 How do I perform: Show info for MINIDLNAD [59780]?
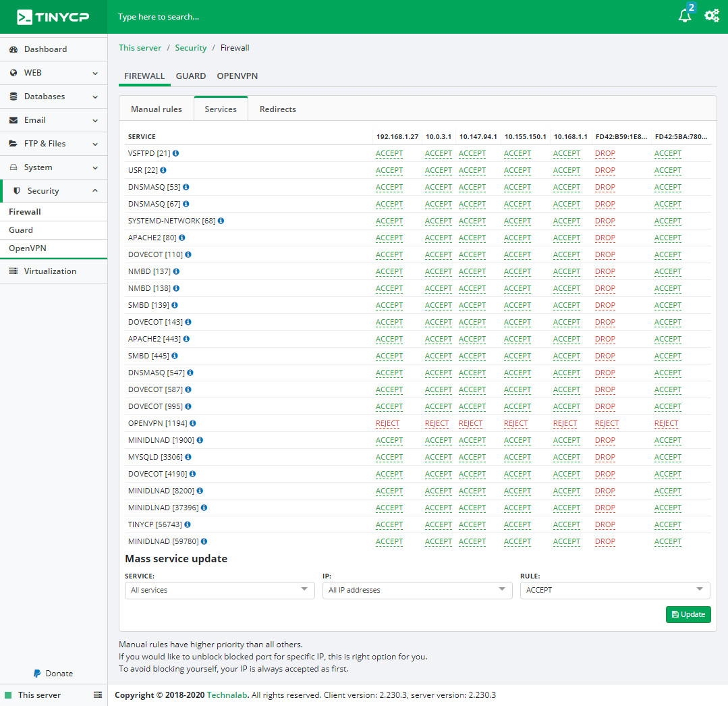coord(204,541)
